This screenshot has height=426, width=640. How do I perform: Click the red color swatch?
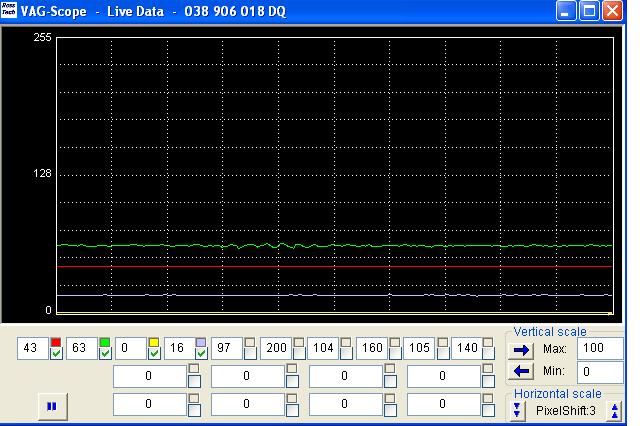pos(56,342)
